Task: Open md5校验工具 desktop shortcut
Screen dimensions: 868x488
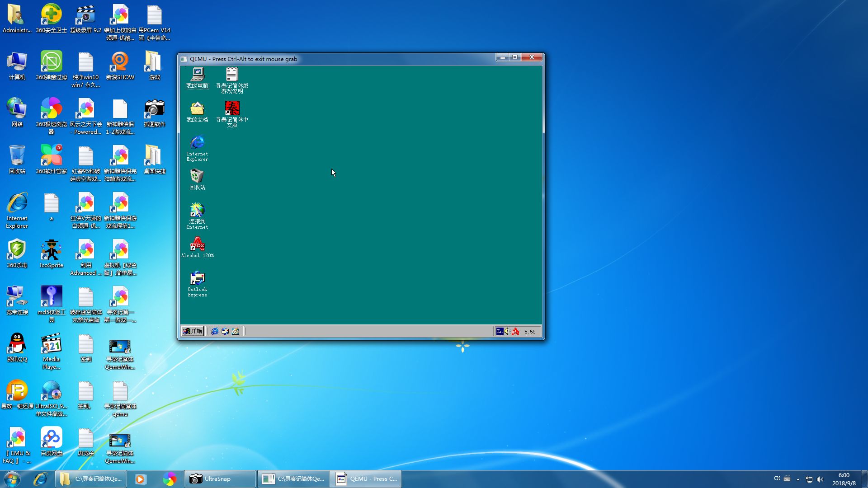Action: click(51, 304)
